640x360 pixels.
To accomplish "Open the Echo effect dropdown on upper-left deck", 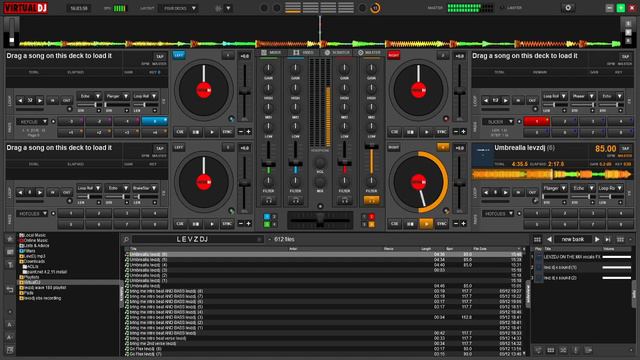I will point(89,96).
